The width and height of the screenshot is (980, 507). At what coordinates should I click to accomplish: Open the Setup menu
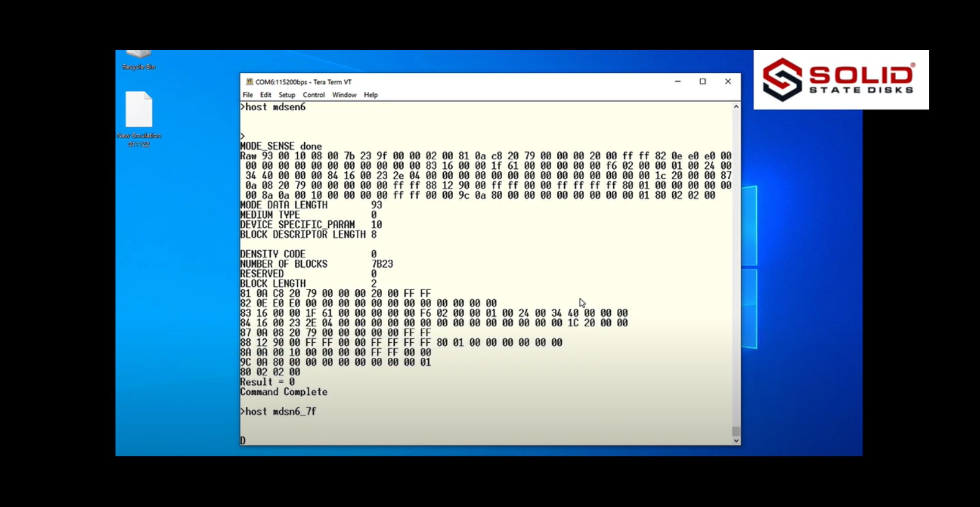click(287, 95)
